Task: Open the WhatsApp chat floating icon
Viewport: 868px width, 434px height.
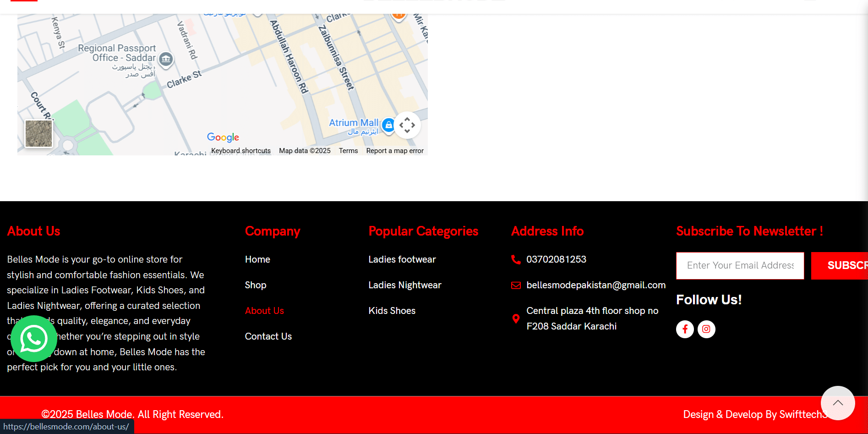Action: tap(33, 339)
